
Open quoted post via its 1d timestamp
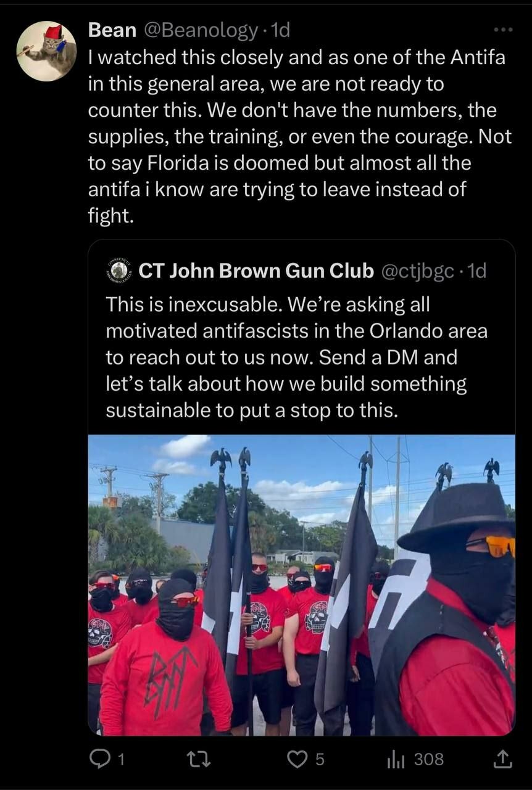[x=476, y=270]
